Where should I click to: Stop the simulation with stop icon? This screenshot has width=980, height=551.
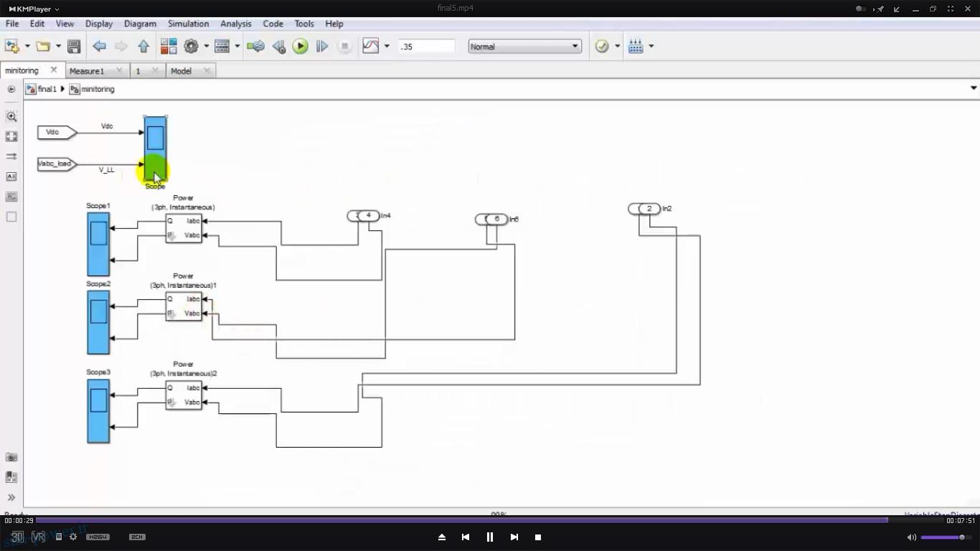[344, 47]
